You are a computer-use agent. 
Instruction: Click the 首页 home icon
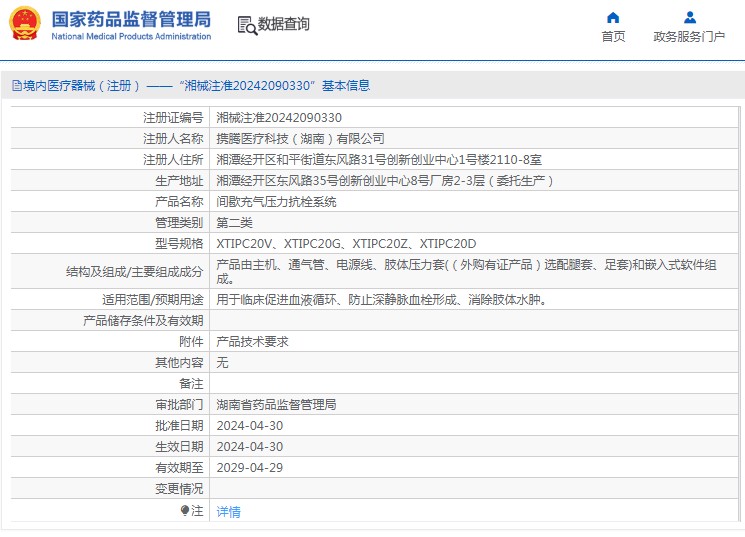click(613, 18)
